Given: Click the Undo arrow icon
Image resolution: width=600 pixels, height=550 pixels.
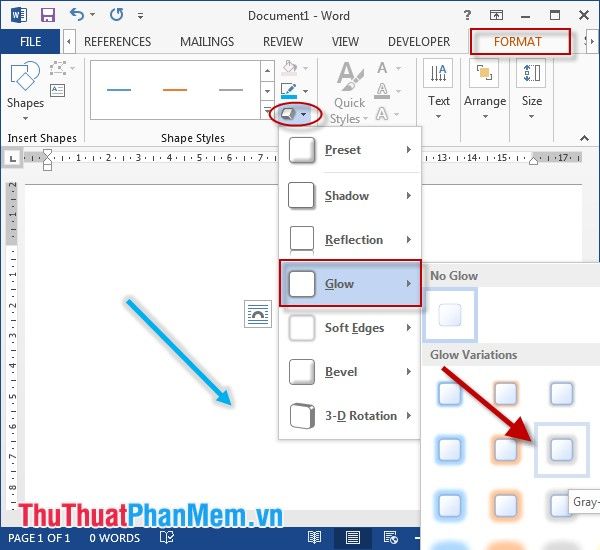Looking at the screenshot, I should tap(79, 15).
